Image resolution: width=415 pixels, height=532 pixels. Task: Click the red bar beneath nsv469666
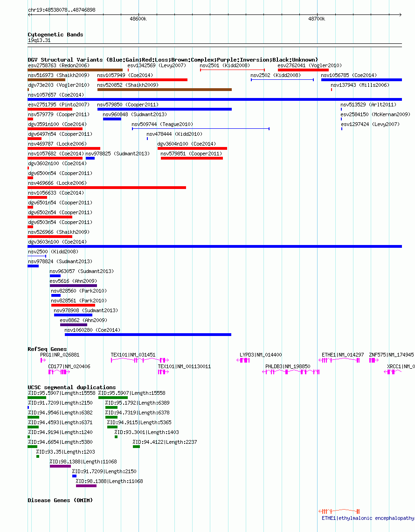pos(107,188)
